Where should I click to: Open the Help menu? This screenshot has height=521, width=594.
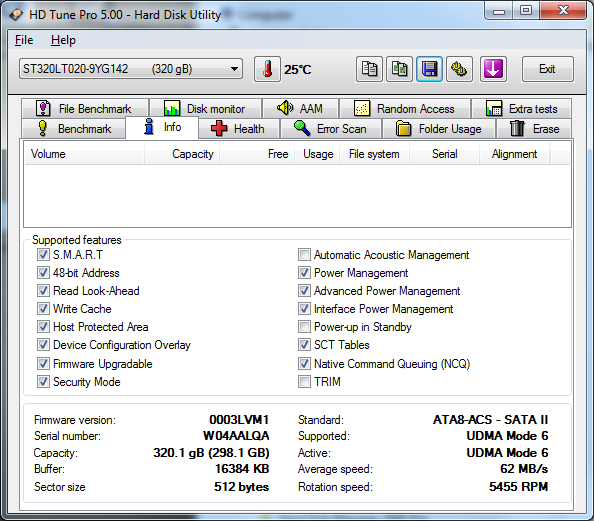(63, 40)
